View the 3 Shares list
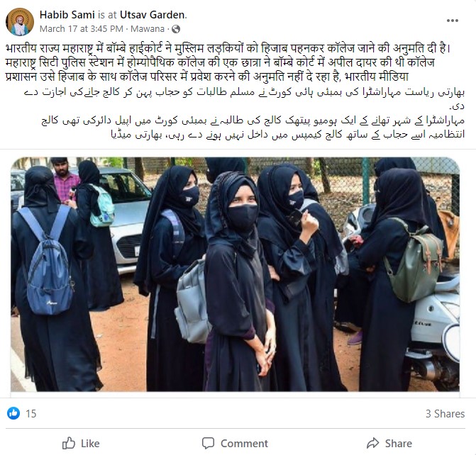Viewport: 476px width, 455px height. (445, 413)
